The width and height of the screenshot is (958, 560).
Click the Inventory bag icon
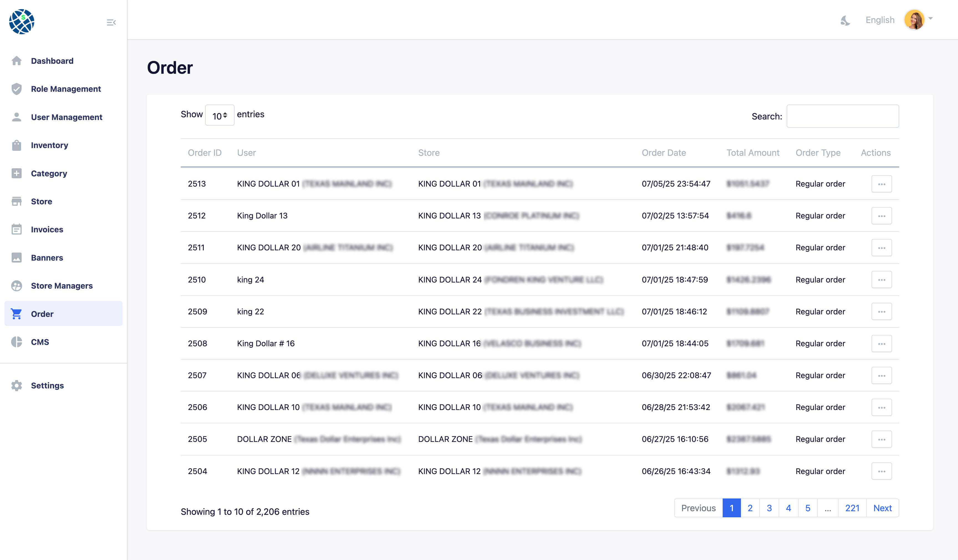tap(16, 145)
